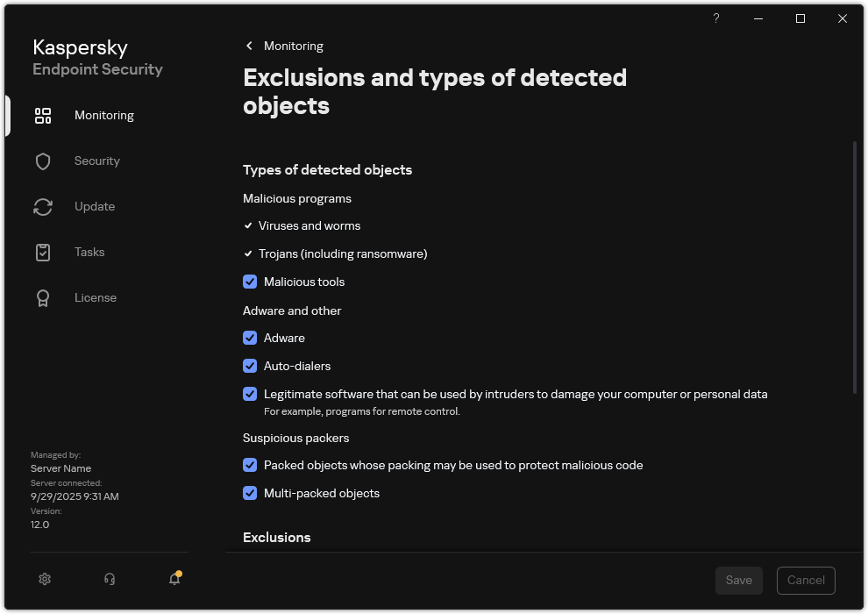Image resolution: width=868 pixels, height=614 pixels.
Task: Open notifications via the bell icon
Action: pyautogui.click(x=174, y=580)
